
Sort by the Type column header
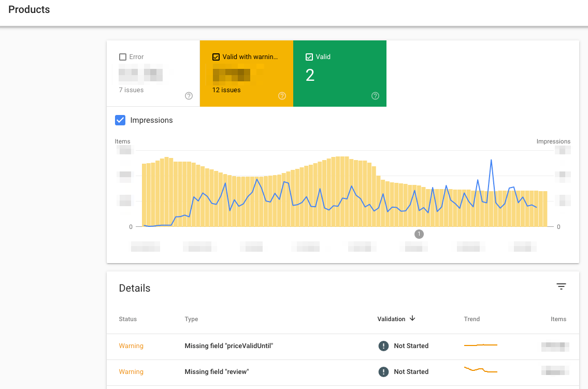pyautogui.click(x=191, y=319)
